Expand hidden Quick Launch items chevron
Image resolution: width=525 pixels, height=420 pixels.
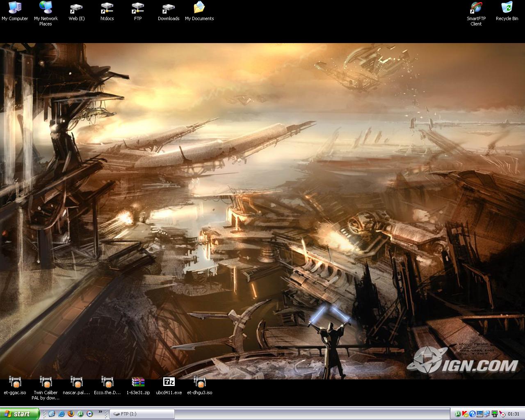pos(100,412)
